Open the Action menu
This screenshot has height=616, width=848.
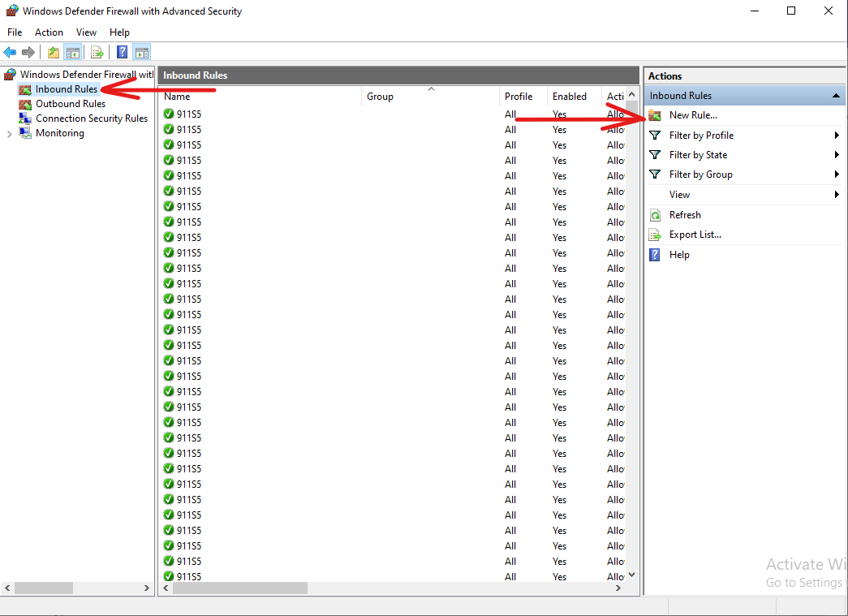click(49, 32)
